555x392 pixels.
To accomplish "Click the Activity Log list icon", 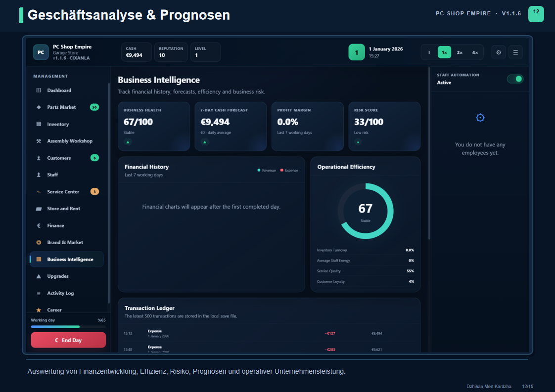I will [39, 293].
